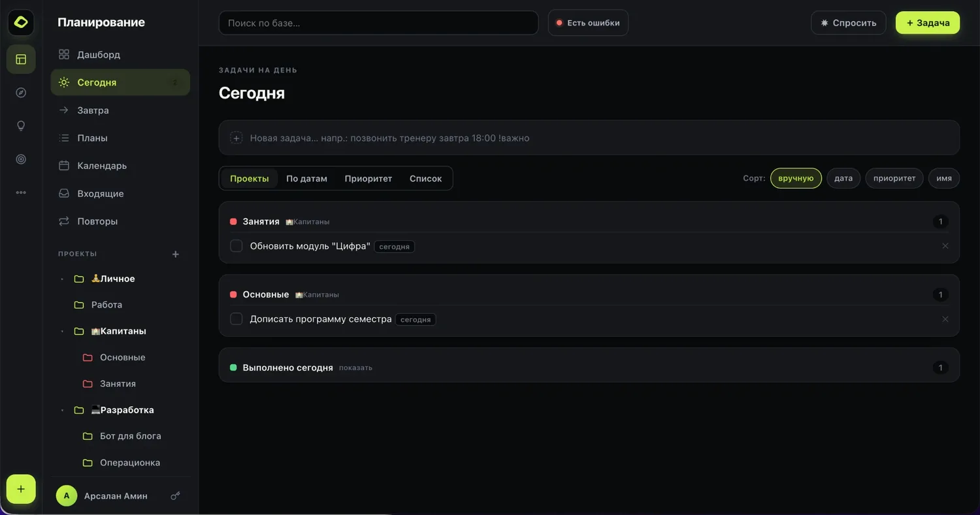Screen dimensions: 980x515
Task: Open the lightbulb ideas icon
Action: click(21, 126)
